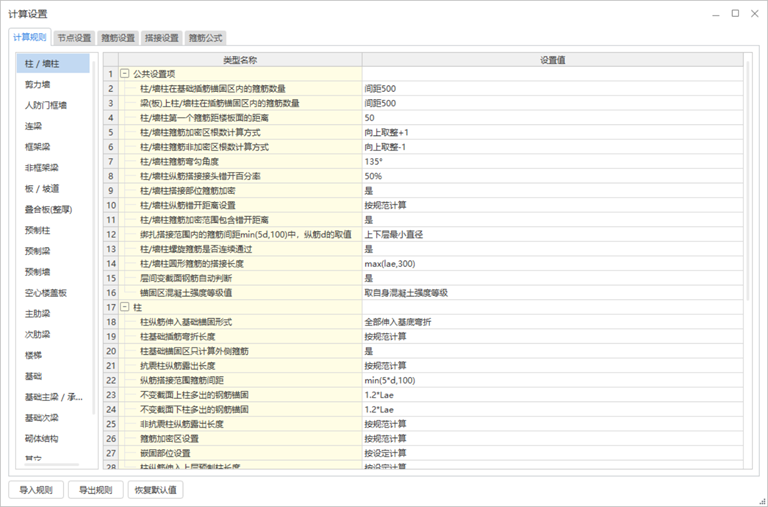Select the 箍筋公式 tab
768x507 pixels.
206,38
